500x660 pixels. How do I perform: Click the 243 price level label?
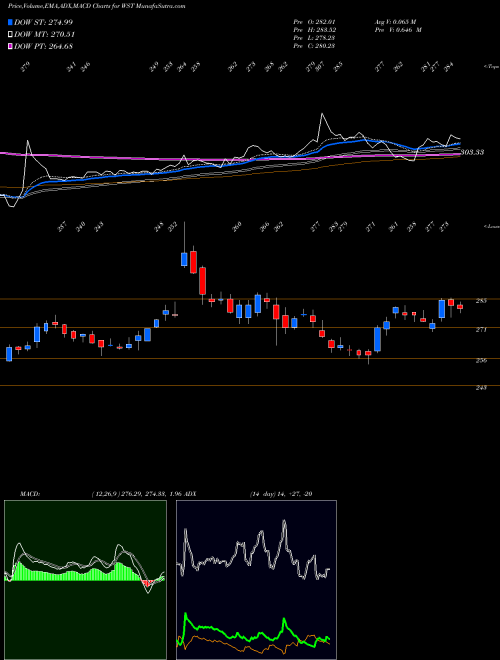[481, 388]
